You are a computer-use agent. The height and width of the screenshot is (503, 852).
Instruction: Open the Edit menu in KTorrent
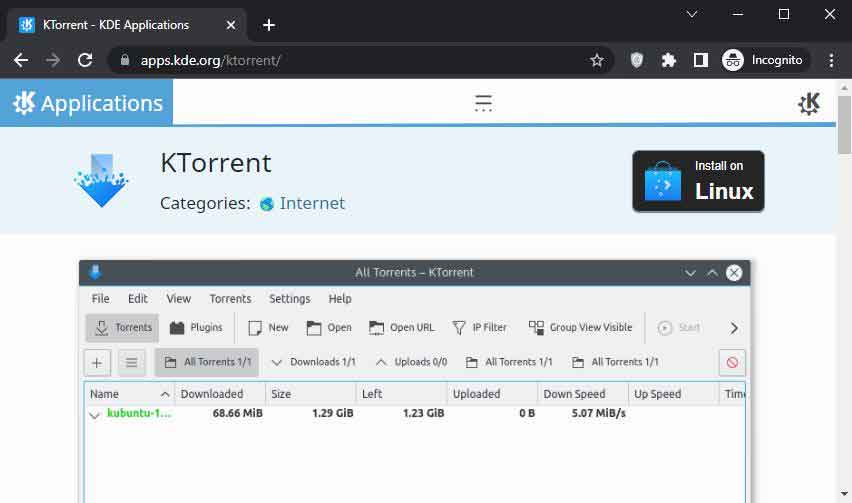click(x=137, y=298)
